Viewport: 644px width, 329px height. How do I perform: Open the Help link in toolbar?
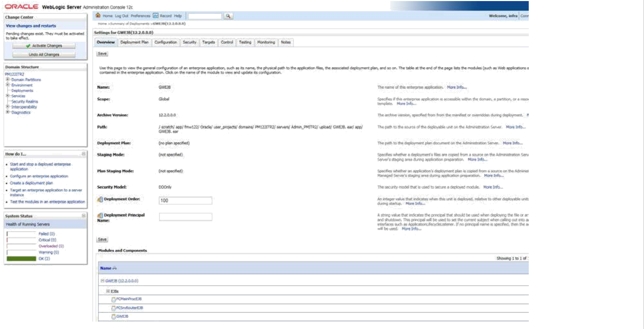pyautogui.click(x=178, y=16)
